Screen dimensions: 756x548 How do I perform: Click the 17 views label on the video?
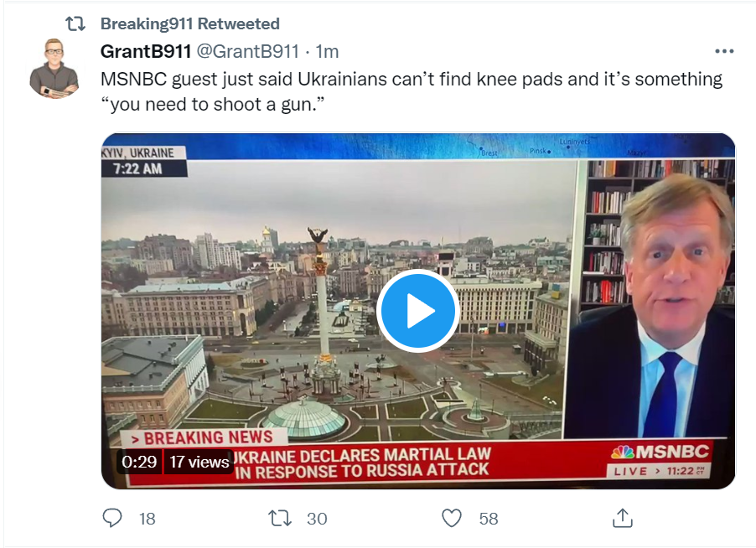(199, 462)
